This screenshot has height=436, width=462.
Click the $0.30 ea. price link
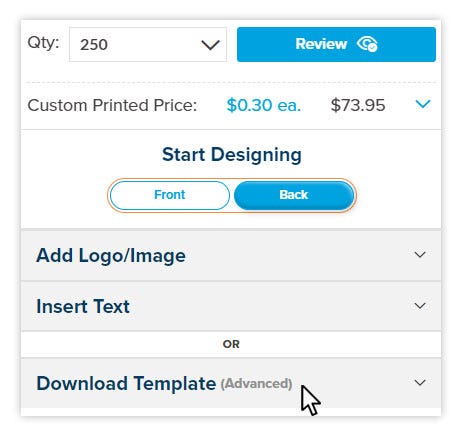(264, 105)
